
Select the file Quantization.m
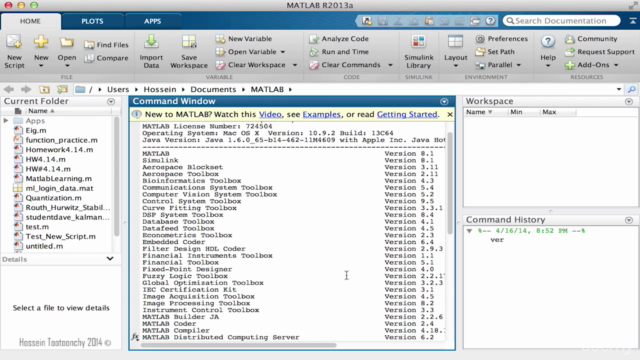point(53,198)
